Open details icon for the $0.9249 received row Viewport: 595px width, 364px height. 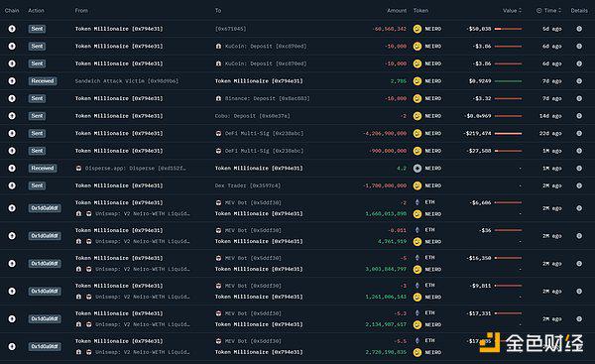pyautogui.click(x=579, y=81)
